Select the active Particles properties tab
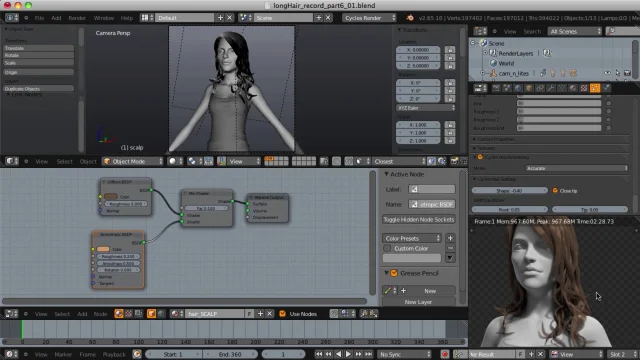640x360 pixels. tap(595, 88)
